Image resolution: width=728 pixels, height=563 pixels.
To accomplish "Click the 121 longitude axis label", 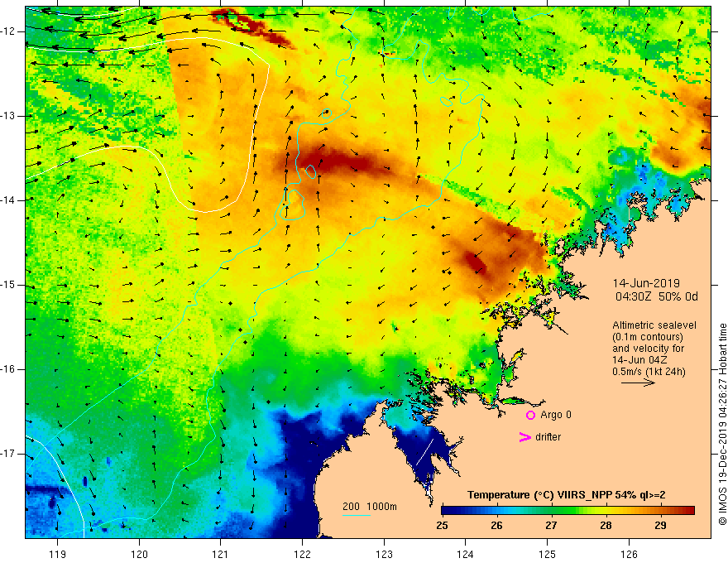I will click(221, 554).
